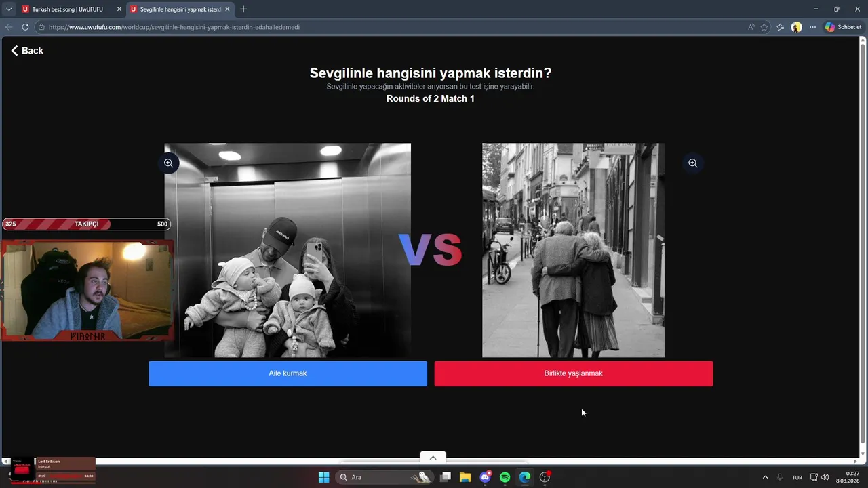Image resolution: width=868 pixels, height=488 pixels.
Task: Open browser Settings and more menu
Action: 812,27
